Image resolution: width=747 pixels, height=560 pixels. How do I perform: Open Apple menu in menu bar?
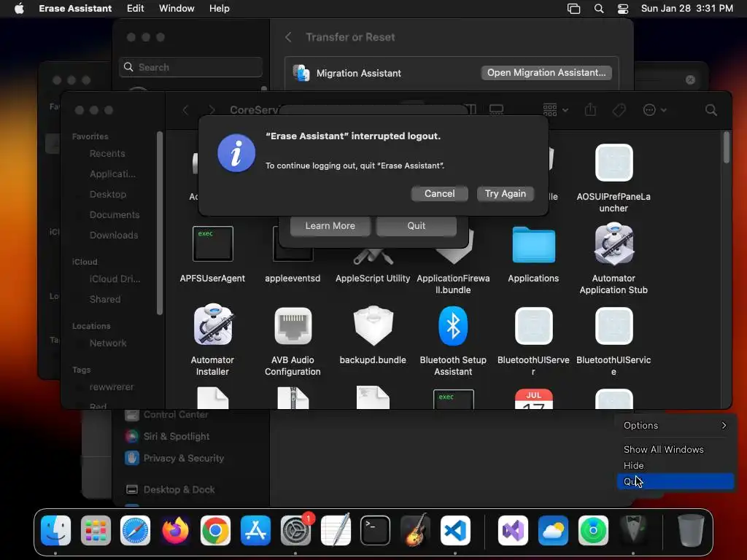pos(19,9)
